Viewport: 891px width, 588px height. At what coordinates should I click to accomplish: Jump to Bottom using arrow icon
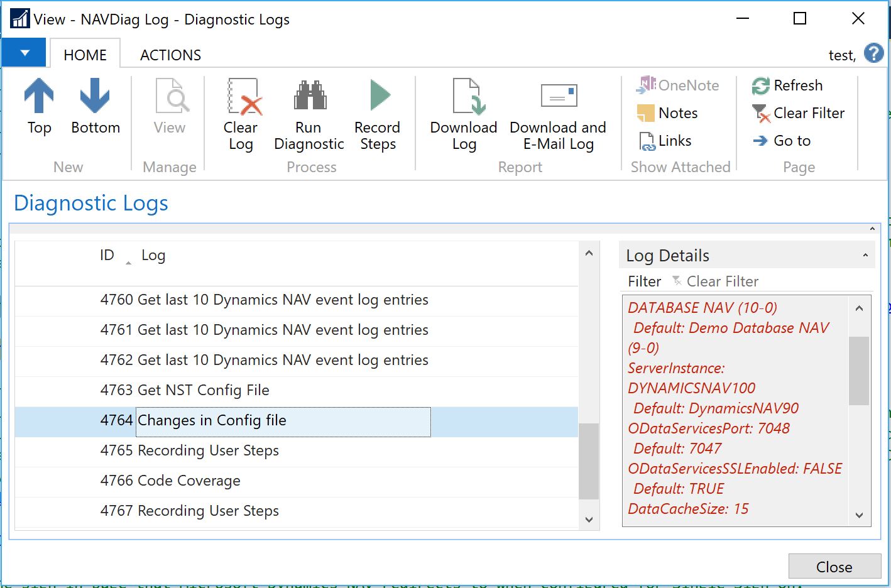pos(95,96)
